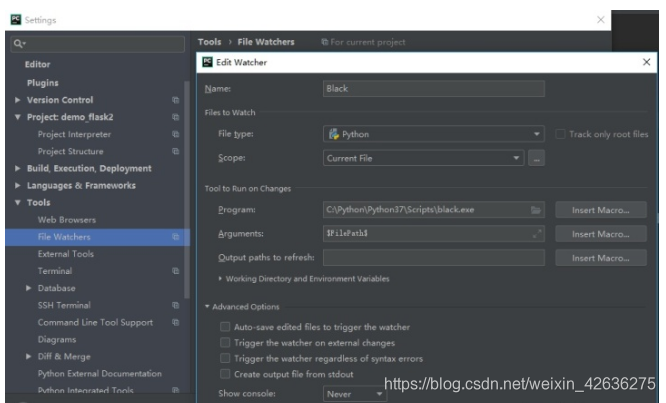Click project-level icon beside Project Structure

tap(175, 151)
